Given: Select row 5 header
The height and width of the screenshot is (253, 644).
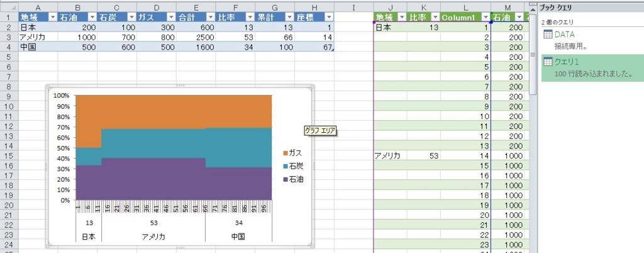Looking at the screenshot, I should pos(9,57).
